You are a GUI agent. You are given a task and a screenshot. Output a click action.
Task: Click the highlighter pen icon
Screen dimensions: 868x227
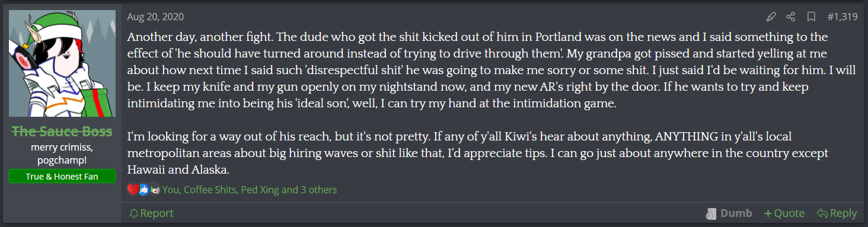tap(771, 17)
